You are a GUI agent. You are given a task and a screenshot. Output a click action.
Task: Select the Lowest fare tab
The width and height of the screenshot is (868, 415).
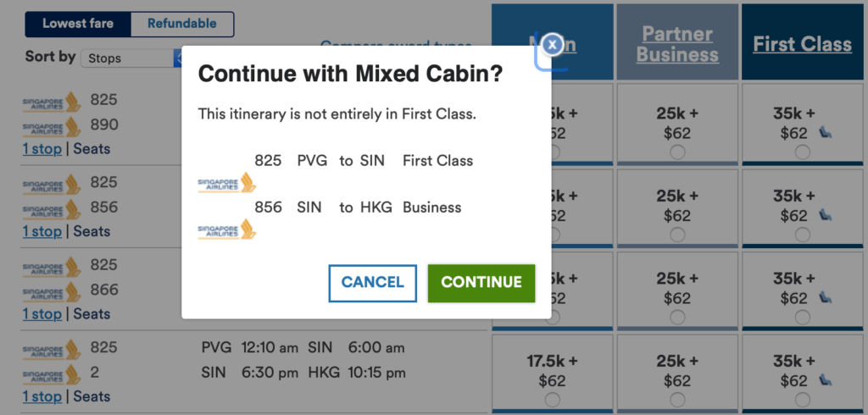point(78,24)
